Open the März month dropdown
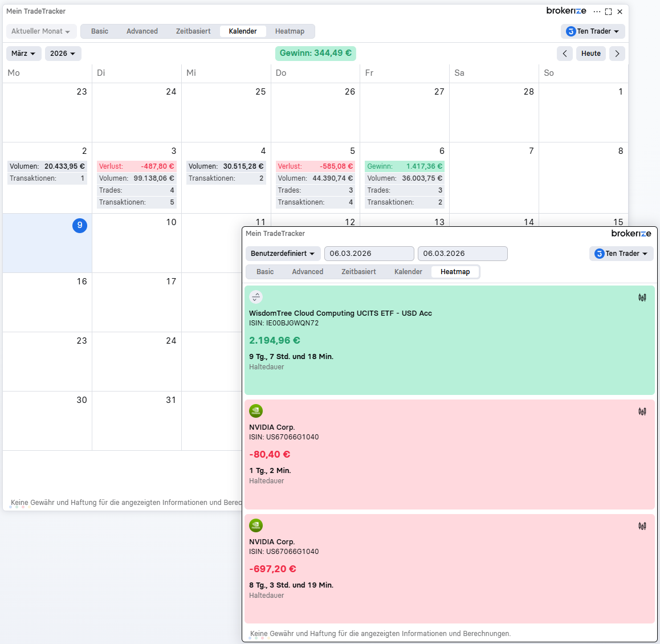The width and height of the screenshot is (660, 644). point(24,54)
